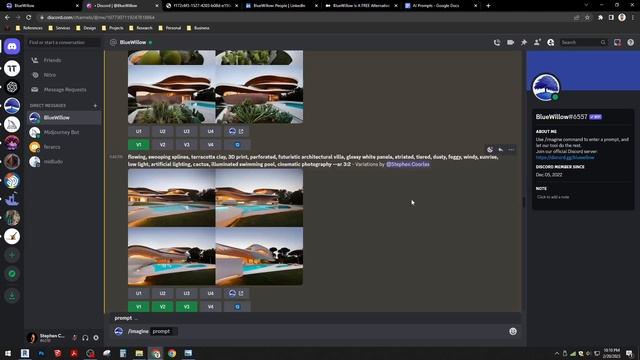This screenshot has width=640, height=360.
Task: Open the OpenAI knot logo server
Action: coord(12,87)
